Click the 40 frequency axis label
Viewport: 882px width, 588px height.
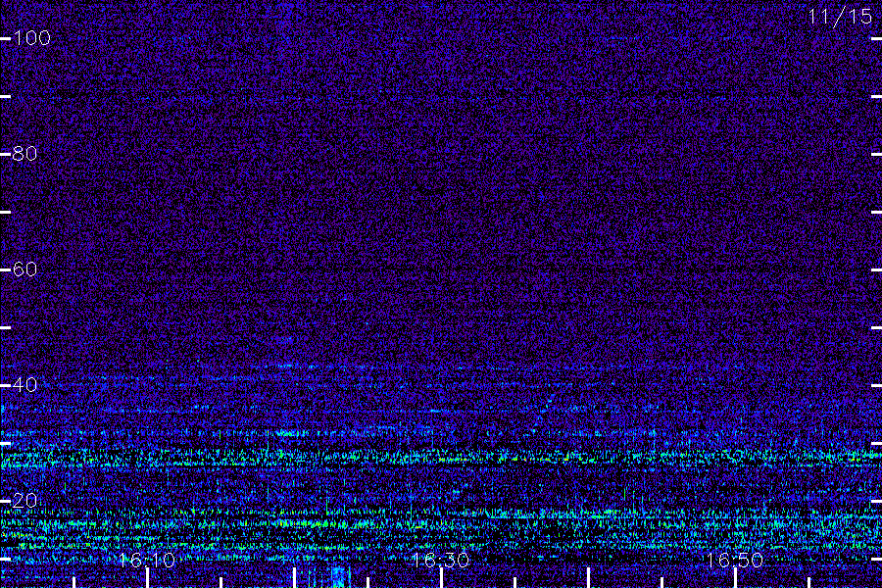coord(24,385)
